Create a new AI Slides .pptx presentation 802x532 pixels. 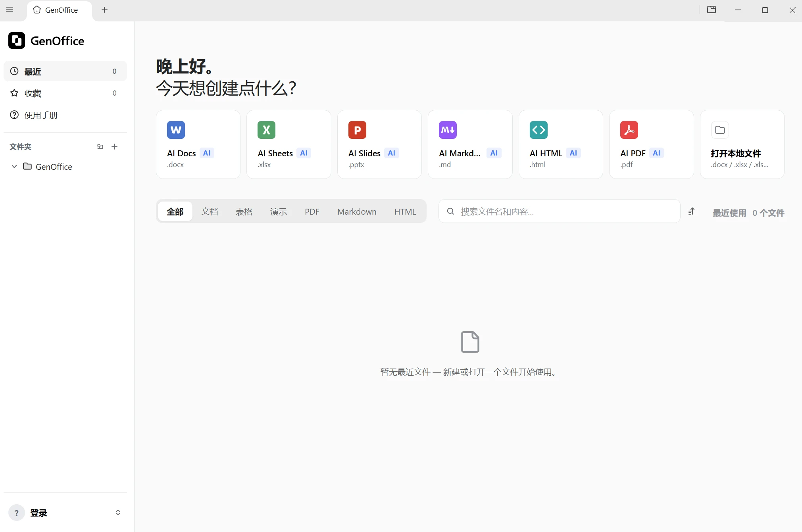pos(379,144)
